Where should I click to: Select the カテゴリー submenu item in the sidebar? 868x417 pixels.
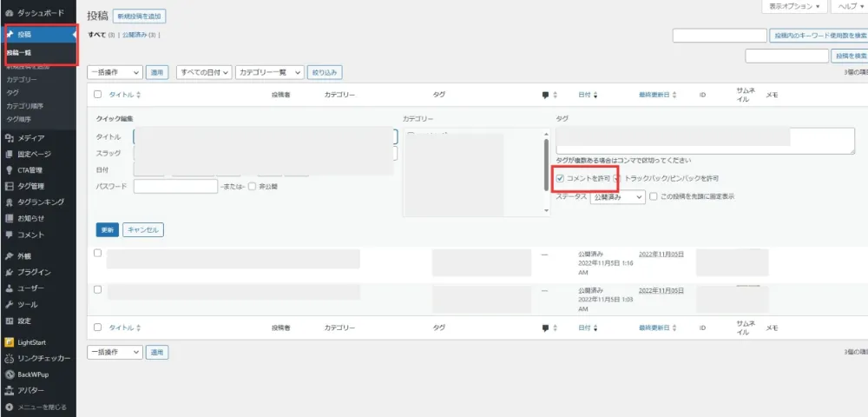pyautogui.click(x=23, y=80)
